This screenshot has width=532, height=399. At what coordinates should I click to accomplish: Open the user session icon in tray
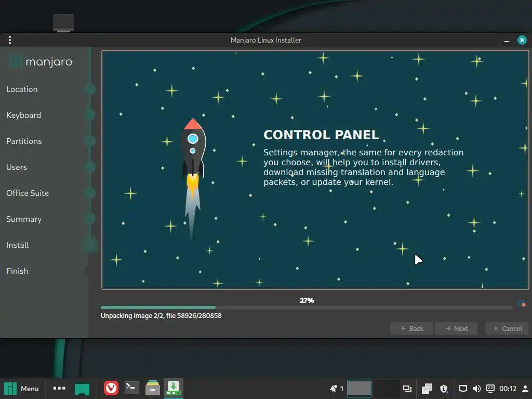525,389
